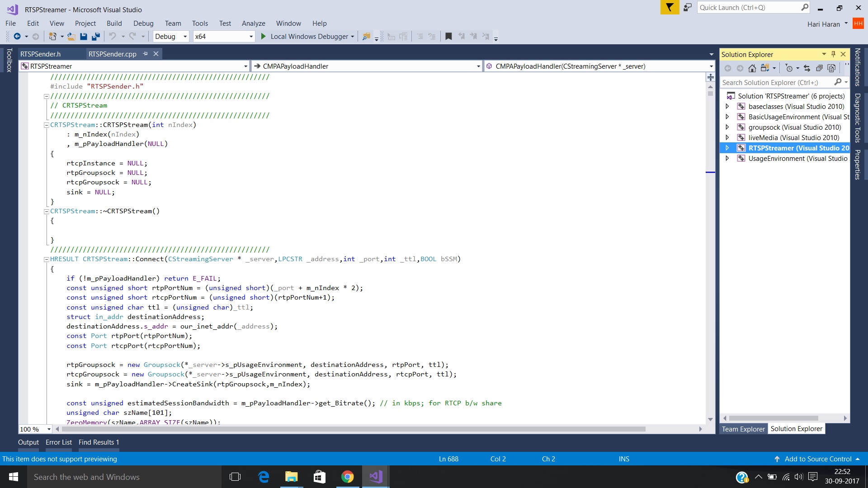Click the Collapse All icon in Solution Explorer

pyautogui.click(x=819, y=68)
